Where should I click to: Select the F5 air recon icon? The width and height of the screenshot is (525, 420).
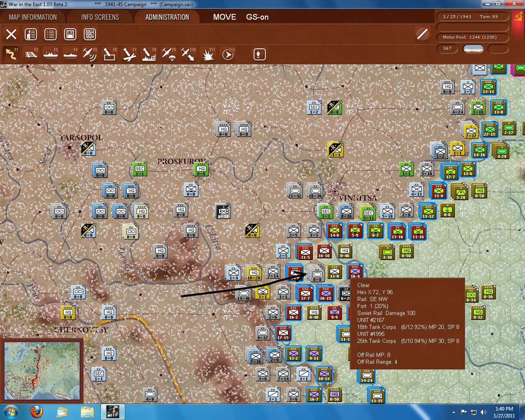coord(90,54)
